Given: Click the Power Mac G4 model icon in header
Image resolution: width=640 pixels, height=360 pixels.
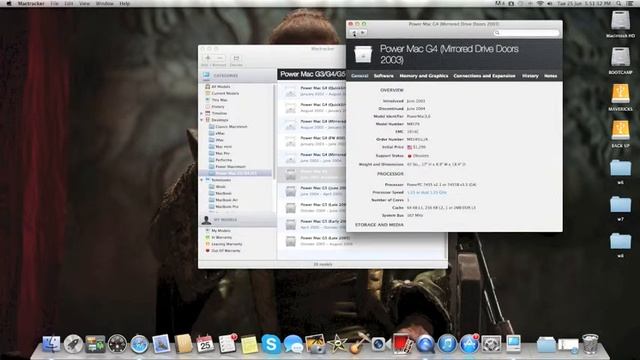Looking at the screenshot, I should [363, 54].
